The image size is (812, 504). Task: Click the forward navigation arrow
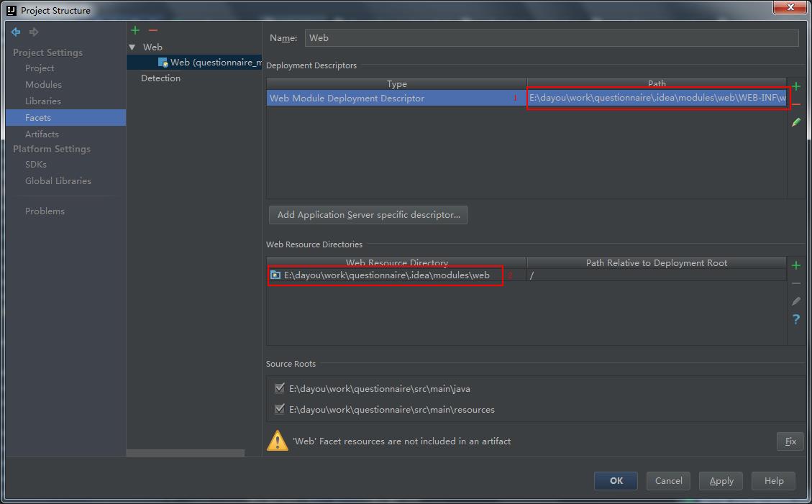click(x=34, y=32)
